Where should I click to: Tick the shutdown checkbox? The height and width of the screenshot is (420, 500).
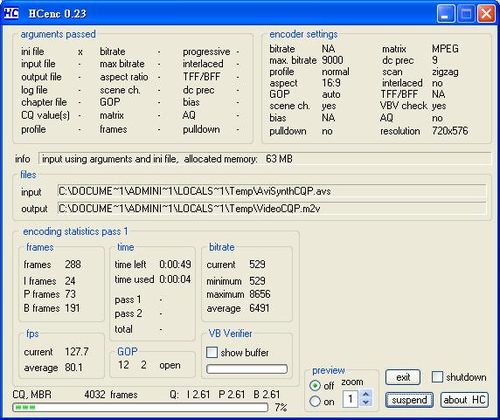437,377
